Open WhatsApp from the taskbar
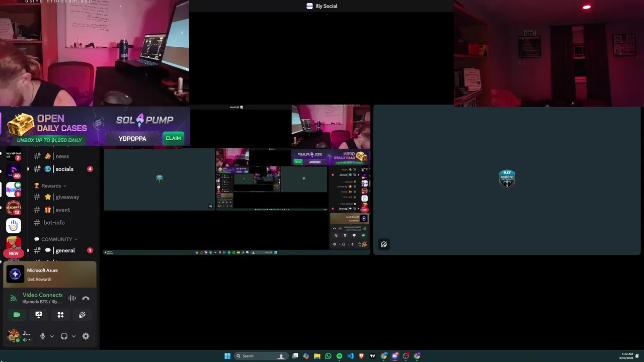Image resolution: width=644 pixels, height=362 pixels. click(x=328, y=356)
